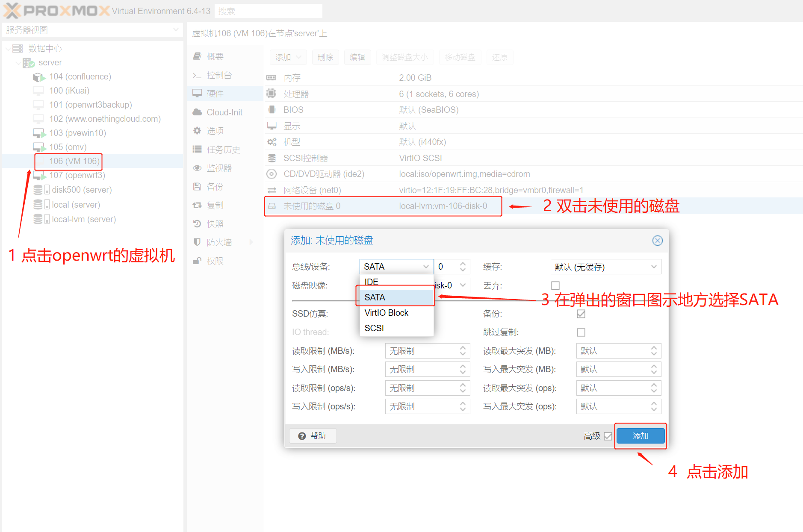Click the 写入最大突发 (ops) field
803x532 pixels.
619,406
